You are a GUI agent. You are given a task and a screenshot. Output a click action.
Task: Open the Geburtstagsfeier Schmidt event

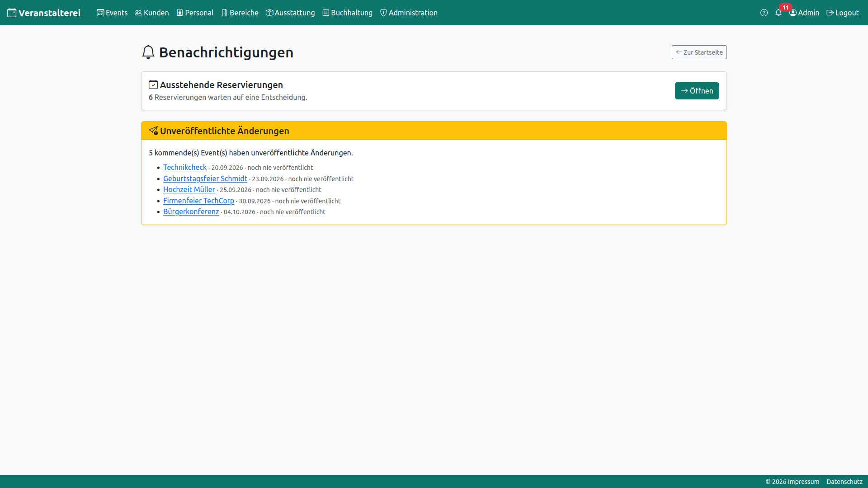tap(205, 178)
